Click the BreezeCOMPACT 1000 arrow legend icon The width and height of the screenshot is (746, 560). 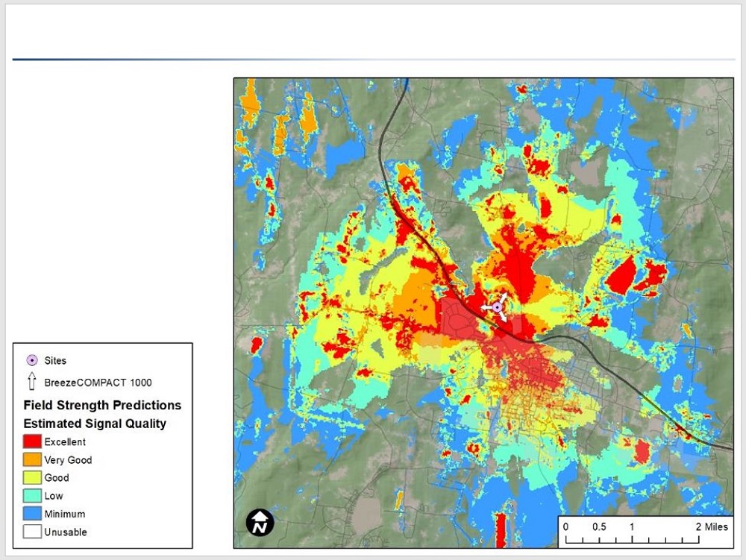point(32,381)
